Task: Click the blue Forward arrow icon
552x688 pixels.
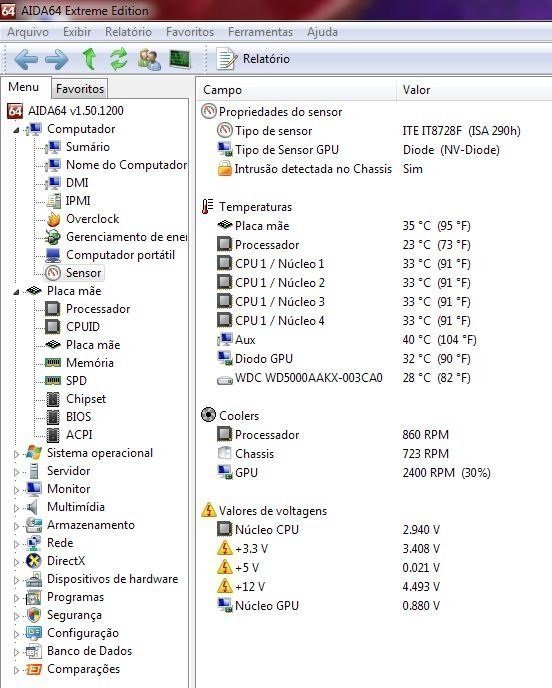Action: [x=57, y=59]
